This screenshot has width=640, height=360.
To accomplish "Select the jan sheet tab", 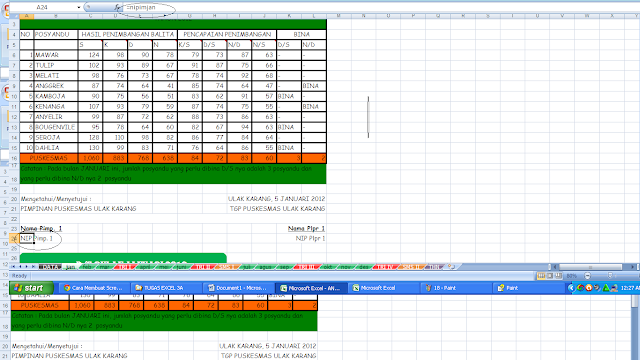I will [x=70, y=267].
